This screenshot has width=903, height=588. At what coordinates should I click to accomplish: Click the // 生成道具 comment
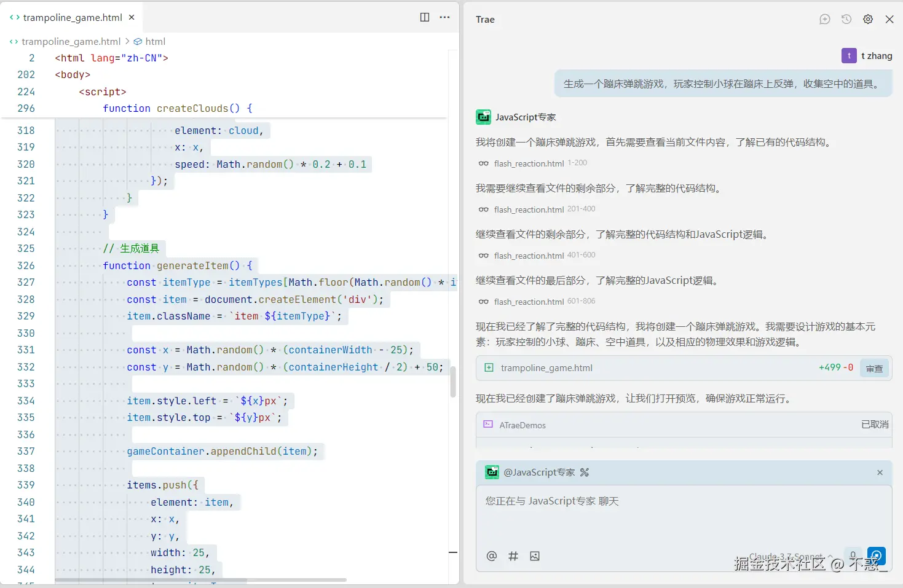click(131, 248)
